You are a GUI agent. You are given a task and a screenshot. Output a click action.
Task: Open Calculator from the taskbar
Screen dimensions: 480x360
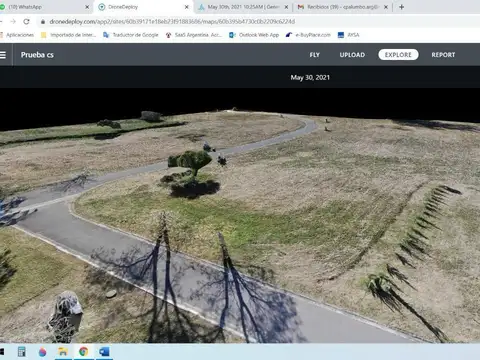tap(21, 352)
